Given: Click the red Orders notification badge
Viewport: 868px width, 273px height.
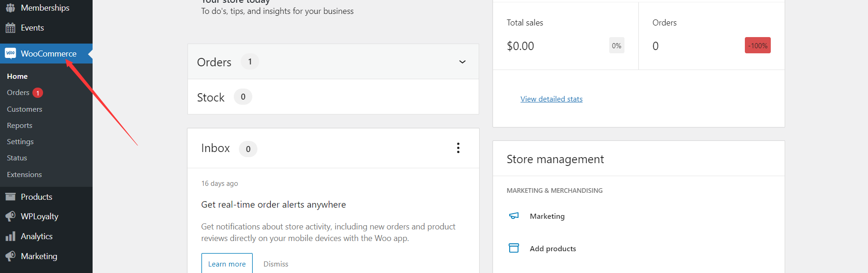Looking at the screenshot, I should coord(38,93).
